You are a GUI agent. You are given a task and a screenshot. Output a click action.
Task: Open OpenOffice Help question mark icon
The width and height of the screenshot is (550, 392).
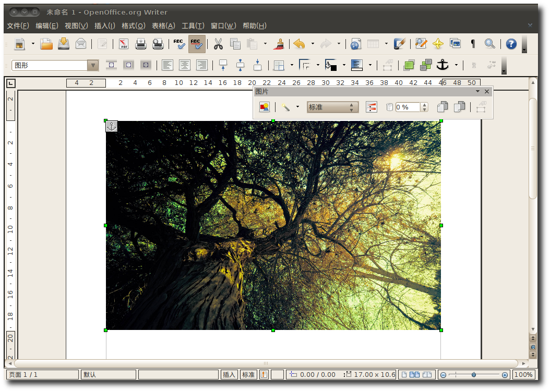click(511, 44)
